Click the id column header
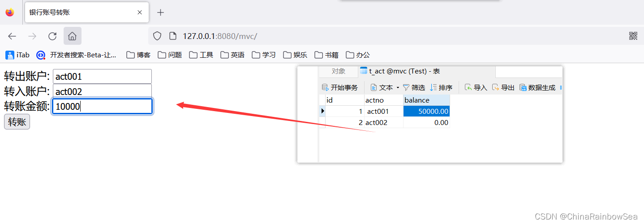The width and height of the screenshot is (644, 224). [x=344, y=100]
